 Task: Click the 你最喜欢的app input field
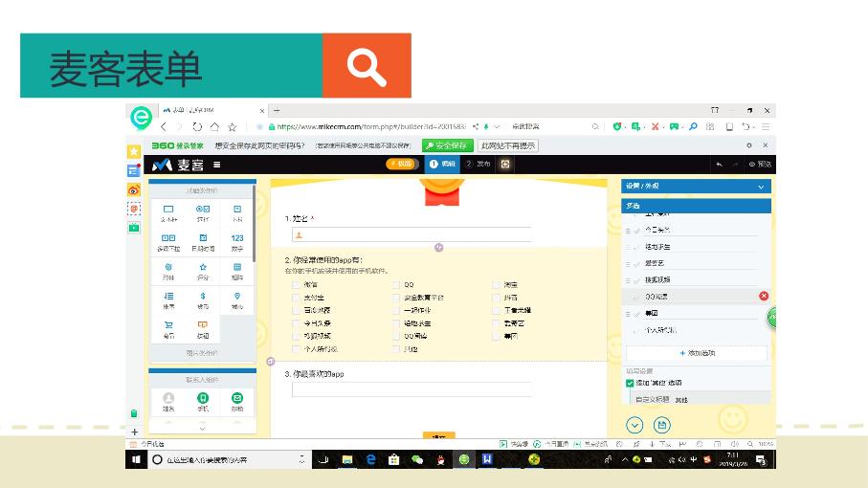click(412, 389)
